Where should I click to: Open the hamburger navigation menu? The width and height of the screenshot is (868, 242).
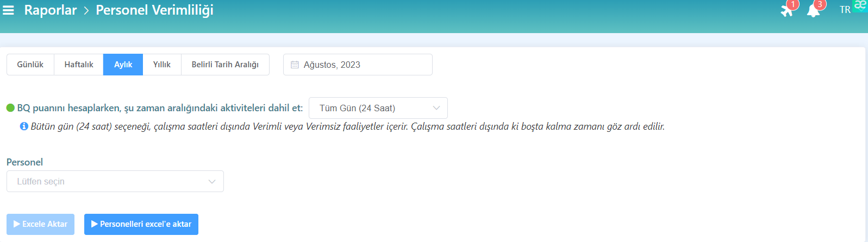[x=8, y=10]
